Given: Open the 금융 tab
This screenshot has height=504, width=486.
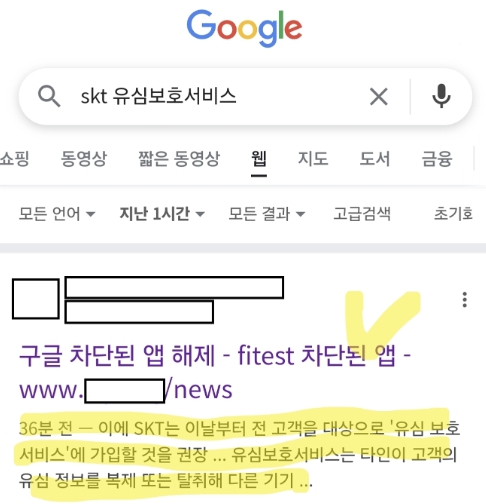Looking at the screenshot, I should click(437, 158).
